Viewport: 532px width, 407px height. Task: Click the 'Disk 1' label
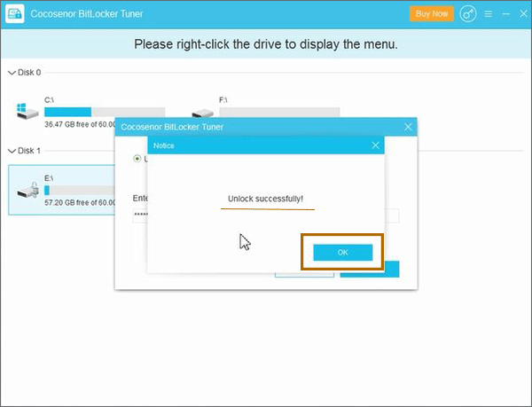point(29,151)
